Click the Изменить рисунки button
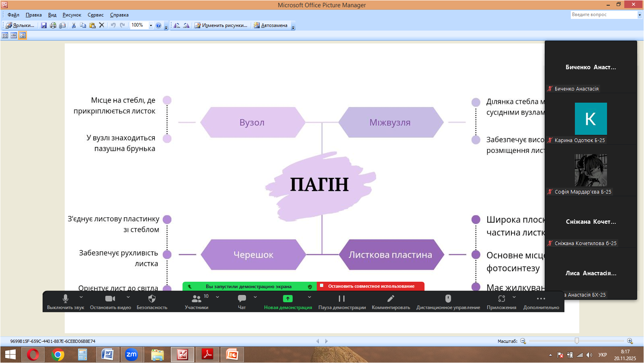644x363 pixels. coord(221,25)
